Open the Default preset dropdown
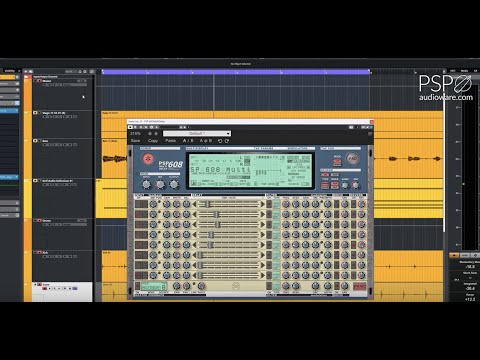Image resolution: width=480 pixels, height=360 pixels. tap(197, 133)
